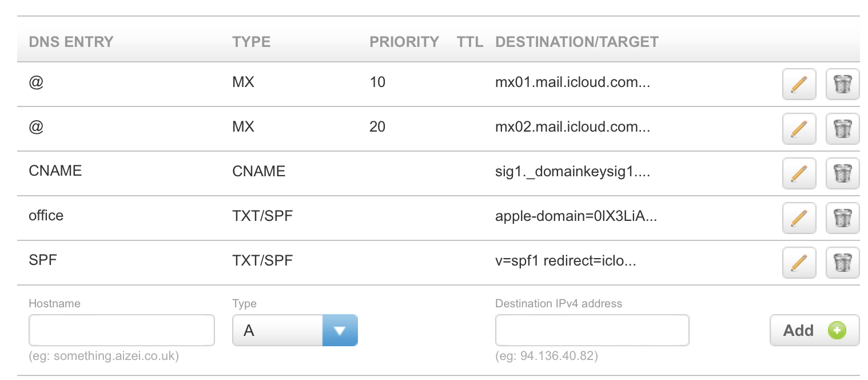Click the DNS ENTRY column header
This screenshot has width=868, height=380.
pos(71,42)
